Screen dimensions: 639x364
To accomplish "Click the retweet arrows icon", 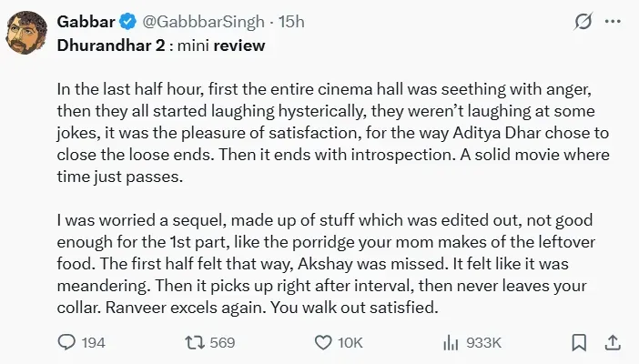I will 194,342.
